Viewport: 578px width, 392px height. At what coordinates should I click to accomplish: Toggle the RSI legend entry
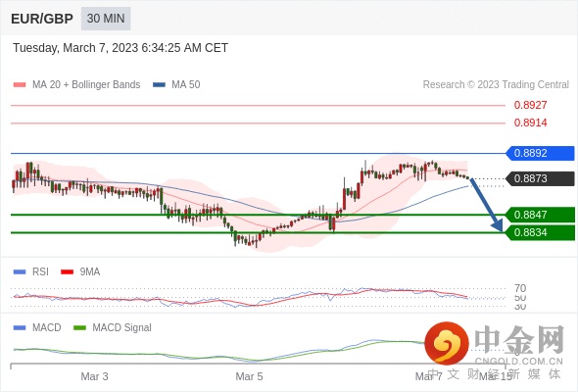click(31, 271)
